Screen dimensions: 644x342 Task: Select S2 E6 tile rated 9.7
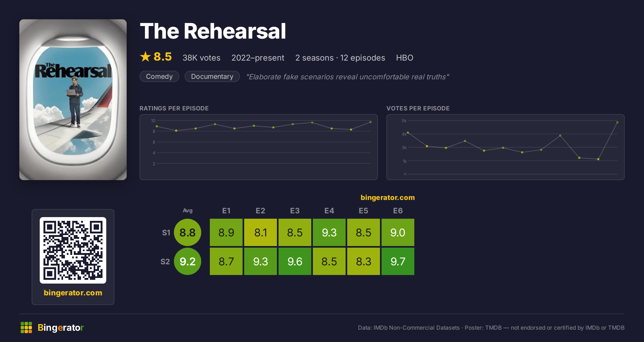click(398, 261)
